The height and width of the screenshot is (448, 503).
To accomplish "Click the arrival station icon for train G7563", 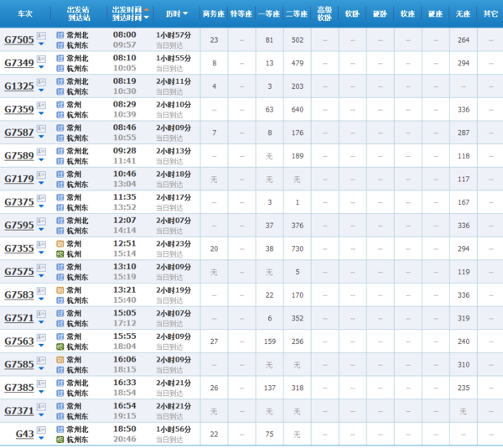I will (x=60, y=346).
